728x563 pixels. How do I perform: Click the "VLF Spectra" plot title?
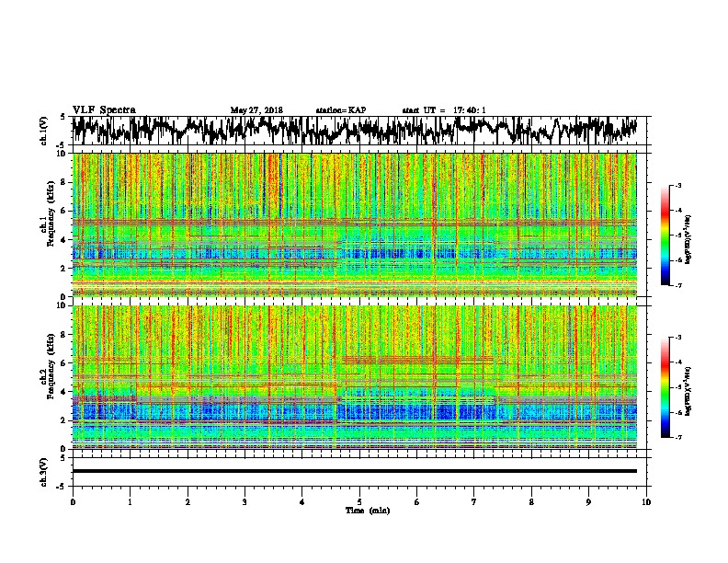point(104,110)
